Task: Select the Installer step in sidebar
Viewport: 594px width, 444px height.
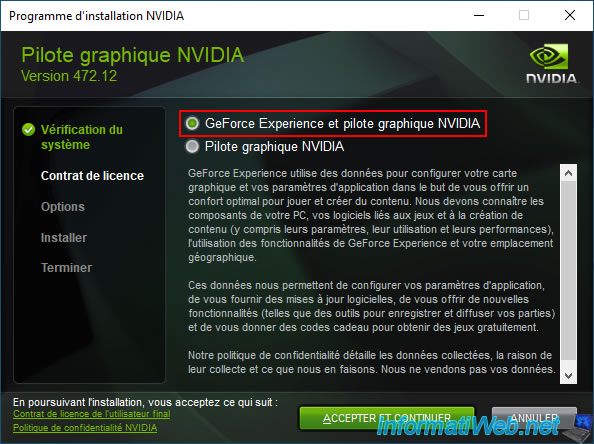Action: tap(64, 238)
